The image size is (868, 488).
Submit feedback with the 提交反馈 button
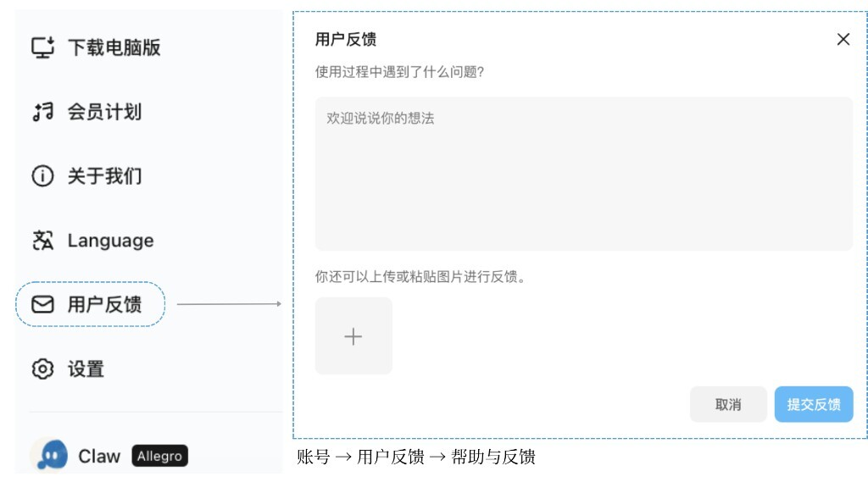[x=813, y=404]
